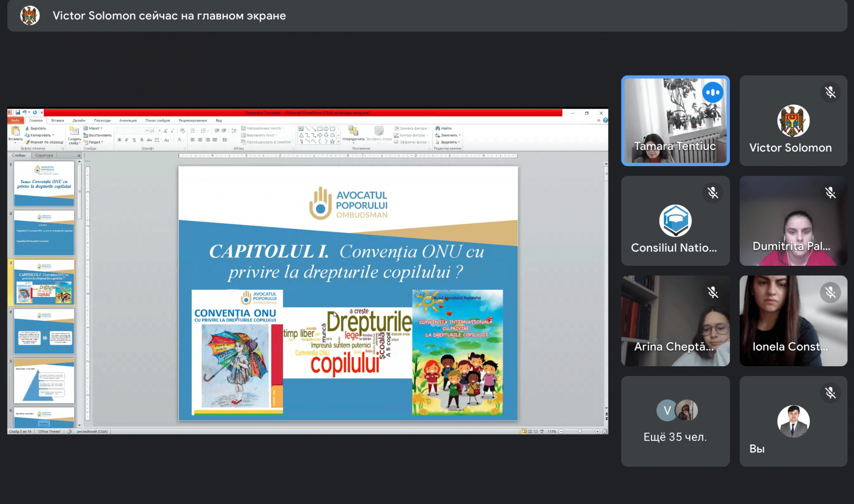The image size is (854, 504).
Task: Select the oval shape in shapes gallery
Action: 326,129
